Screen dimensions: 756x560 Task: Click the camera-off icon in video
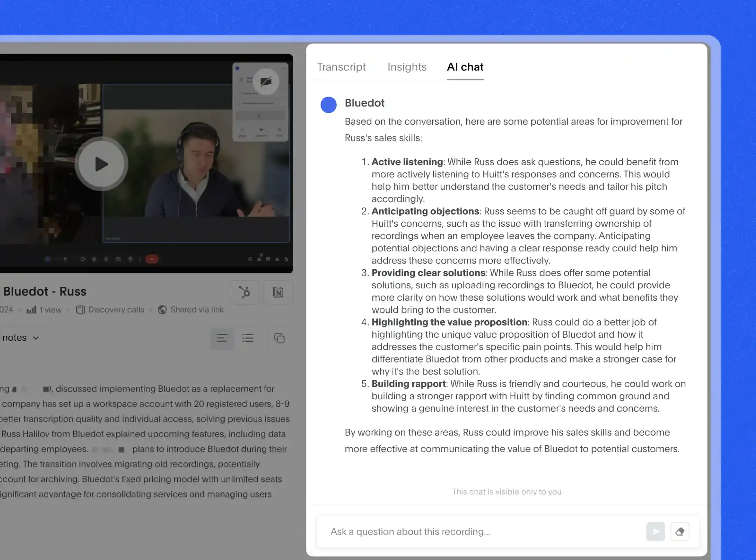266,82
